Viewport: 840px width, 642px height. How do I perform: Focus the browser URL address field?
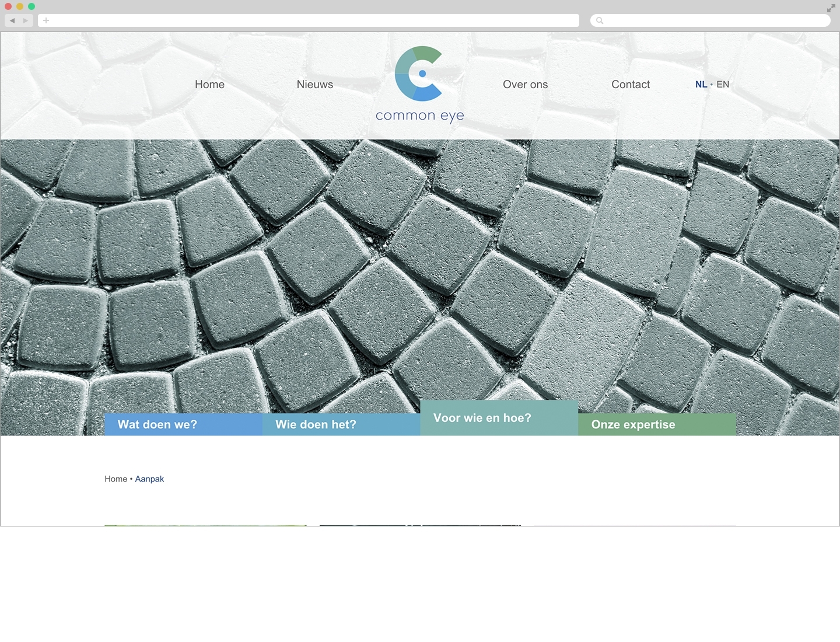309,20
